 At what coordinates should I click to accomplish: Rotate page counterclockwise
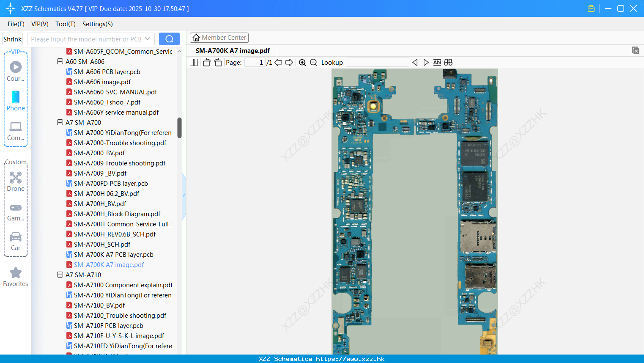(207, 63)
